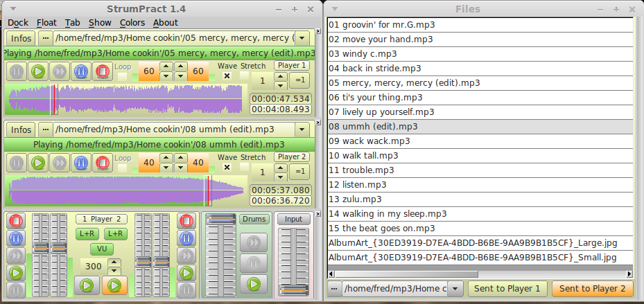644x304 pixels.
Task: Decrease the 300 value stepper
Action: [114, 271]
